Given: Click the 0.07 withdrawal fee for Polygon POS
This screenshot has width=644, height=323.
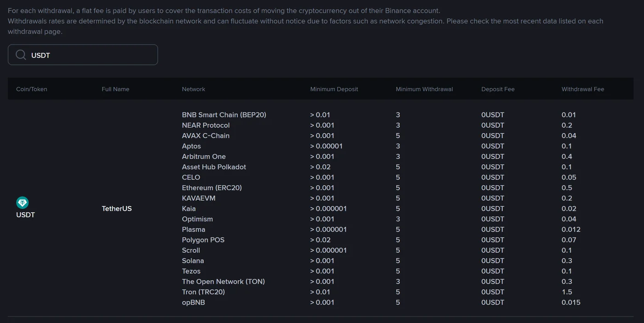Looking at the screenshot, I should (569, 240).
